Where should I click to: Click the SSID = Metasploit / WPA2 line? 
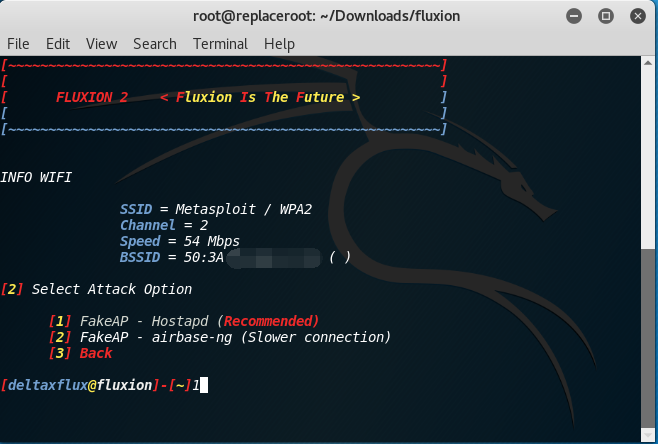216,209
